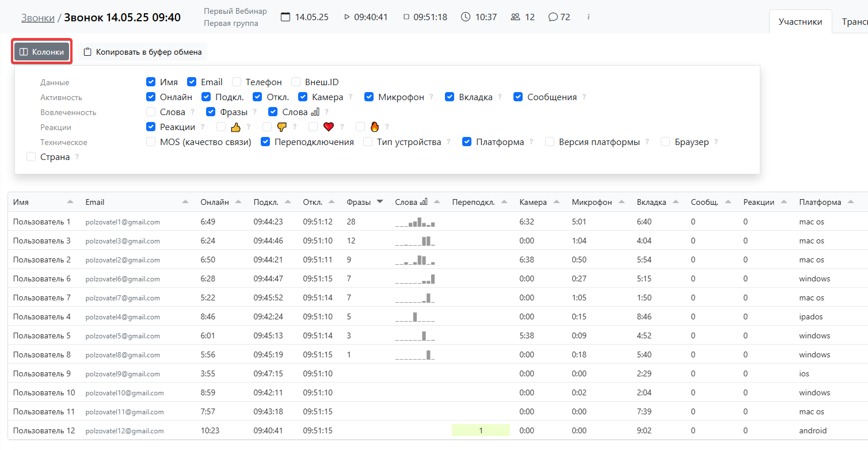Click email polzovatel1@gmail.com cell
Image resolution: width=868 pixels, height=450 pixels.
[123, 222]
